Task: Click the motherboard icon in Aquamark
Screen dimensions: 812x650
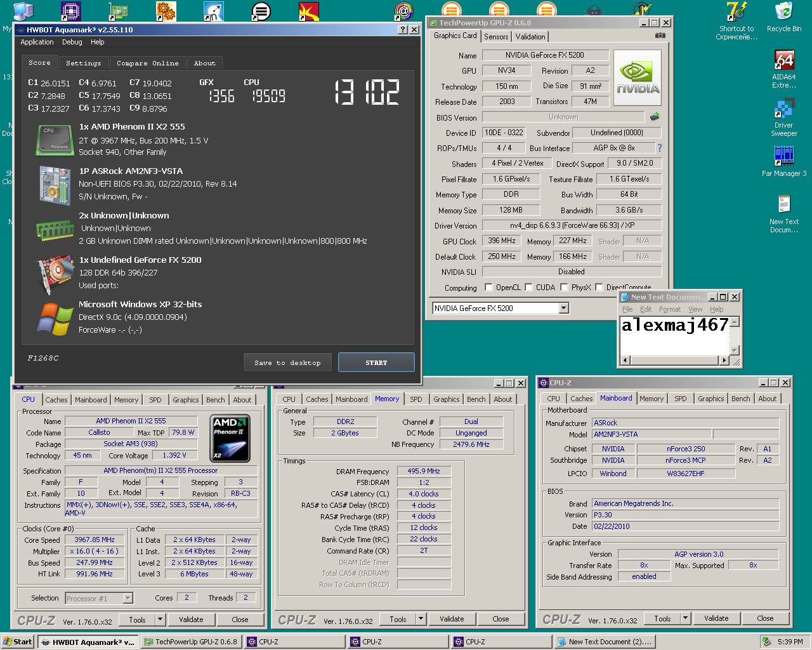Action: (55, 185)
